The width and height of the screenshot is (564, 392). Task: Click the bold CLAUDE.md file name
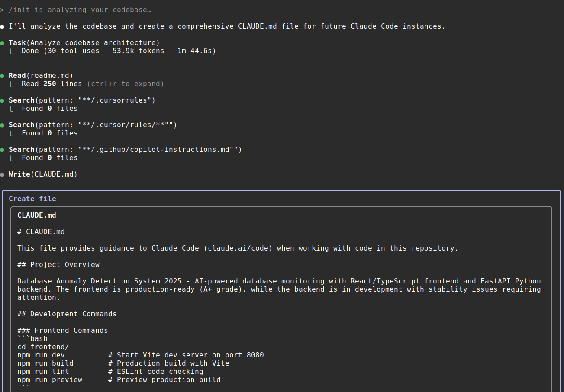click(x=37, y=215)
